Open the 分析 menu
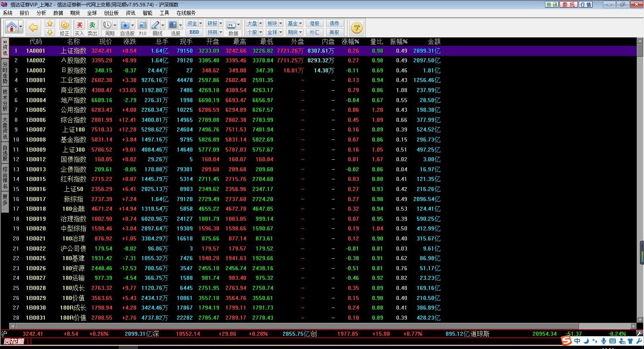The height and width of the screenshot is (349, 644). (41, 13)
